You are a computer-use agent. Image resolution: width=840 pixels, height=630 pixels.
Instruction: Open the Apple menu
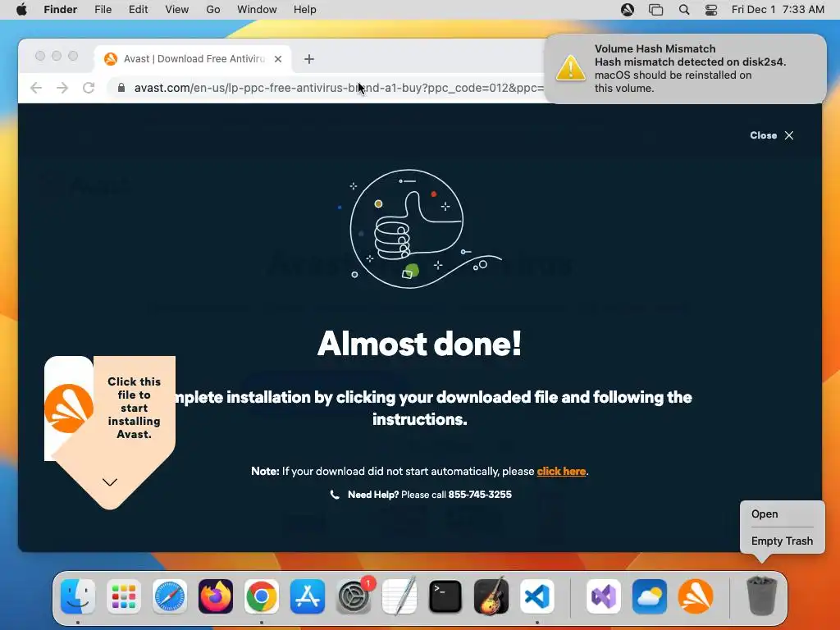point(21,10)
